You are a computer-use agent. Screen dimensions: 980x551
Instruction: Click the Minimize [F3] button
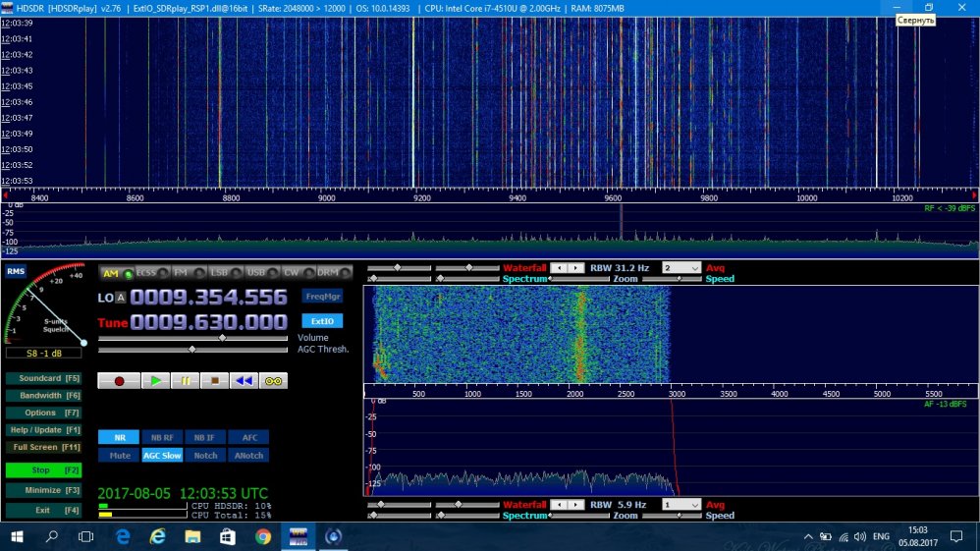pos(44,490)
